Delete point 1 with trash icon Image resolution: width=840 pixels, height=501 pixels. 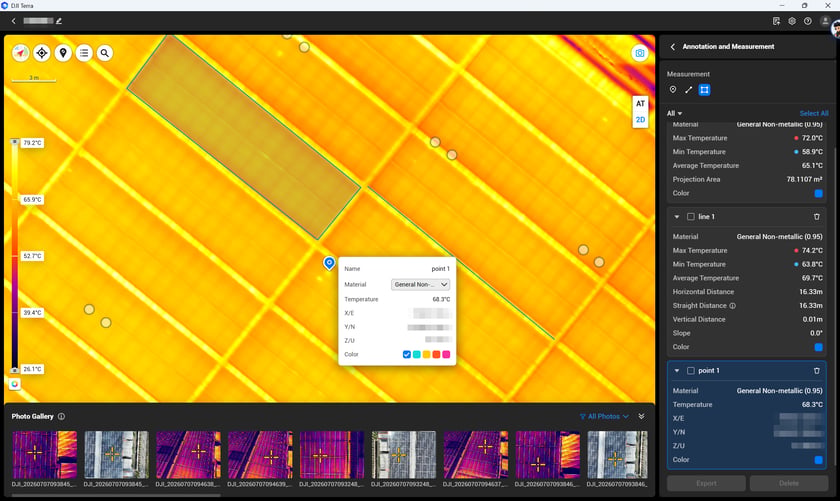816,370
